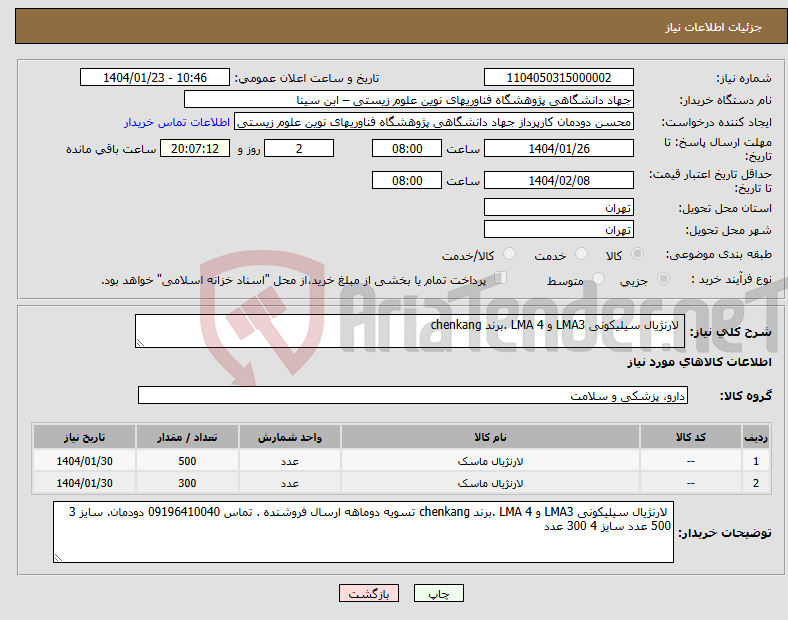This screenshot has height=620, width=788.
Task: Select the کالا radio button
Action: tap(637, 254)
